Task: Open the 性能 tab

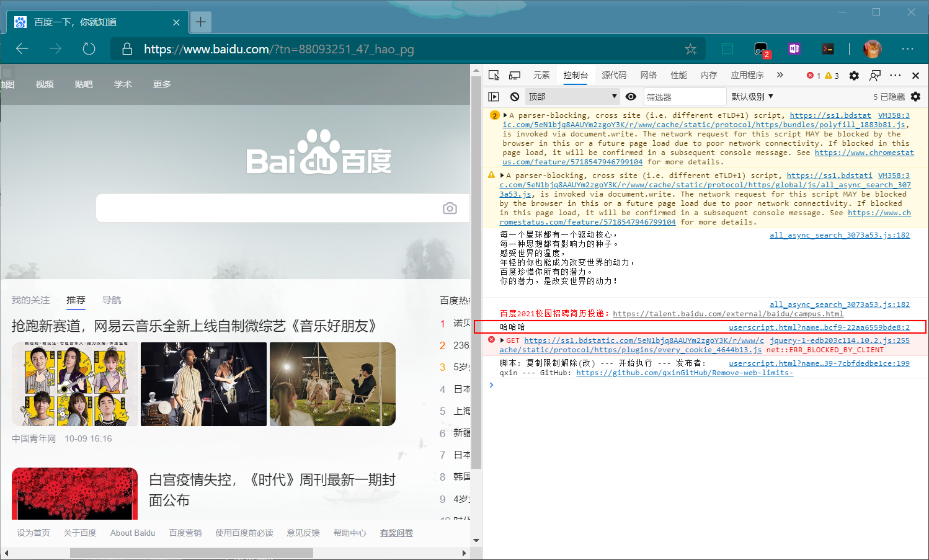Action: click(x=678, y=75)
